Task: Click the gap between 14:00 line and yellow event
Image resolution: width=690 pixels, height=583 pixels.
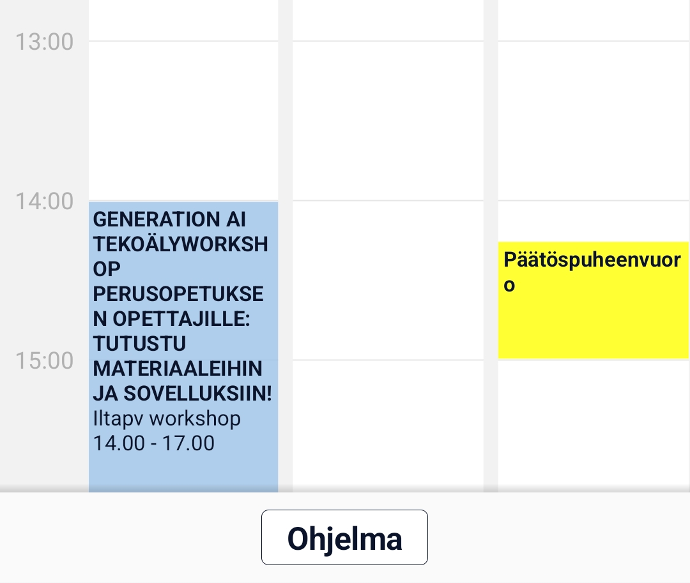Action: pos(593,221)
